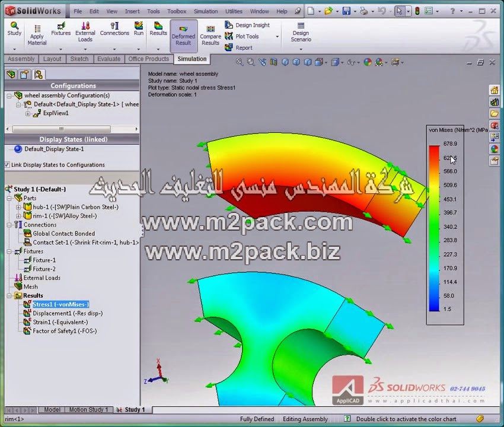Click the Open file icon
Viewport: 504px width, 427px height.
328,11
